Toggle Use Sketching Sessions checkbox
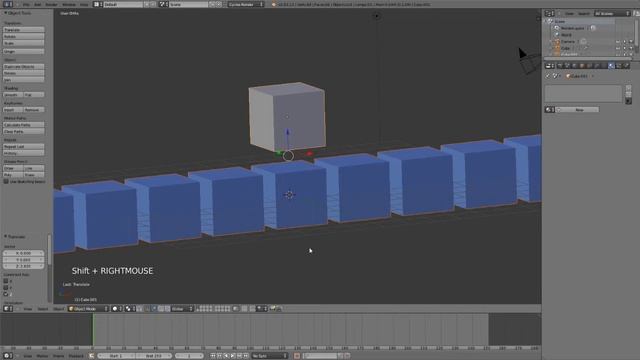 tap(6, 182)
